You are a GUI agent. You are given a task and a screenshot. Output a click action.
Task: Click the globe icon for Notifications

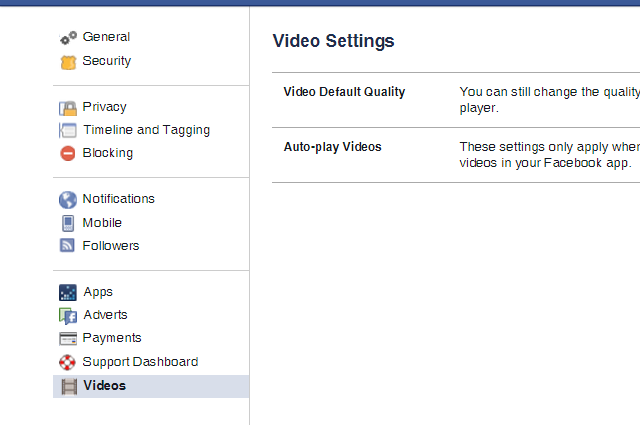tap(68, 200)
